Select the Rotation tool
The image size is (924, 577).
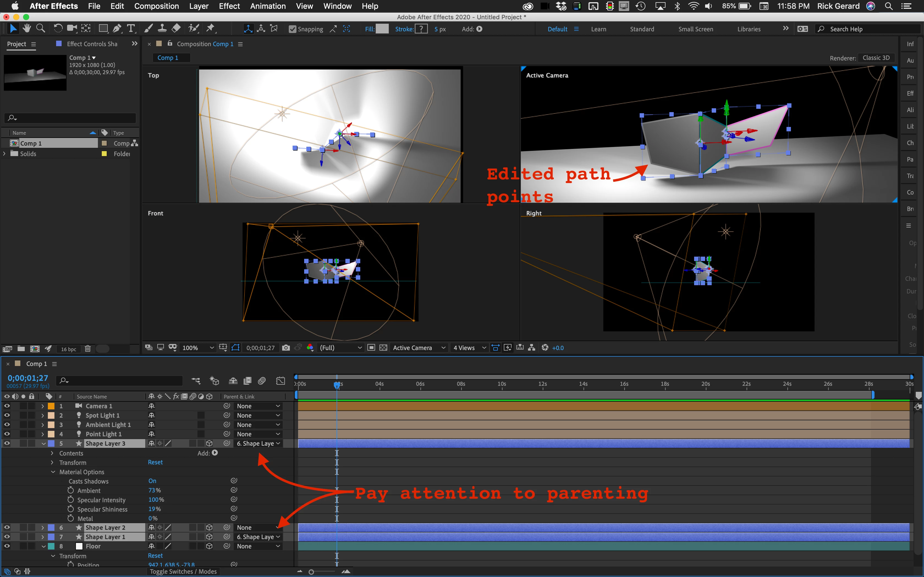click(58, 29)
